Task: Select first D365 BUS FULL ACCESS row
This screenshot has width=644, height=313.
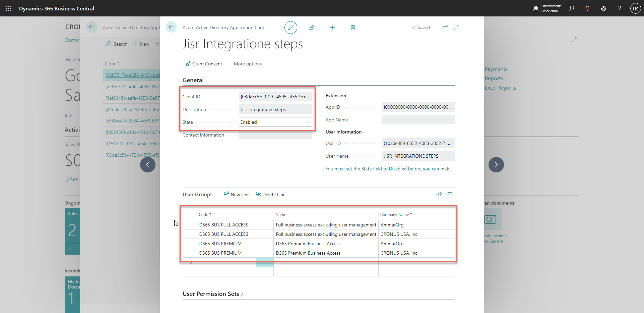Action: point(223,225)
